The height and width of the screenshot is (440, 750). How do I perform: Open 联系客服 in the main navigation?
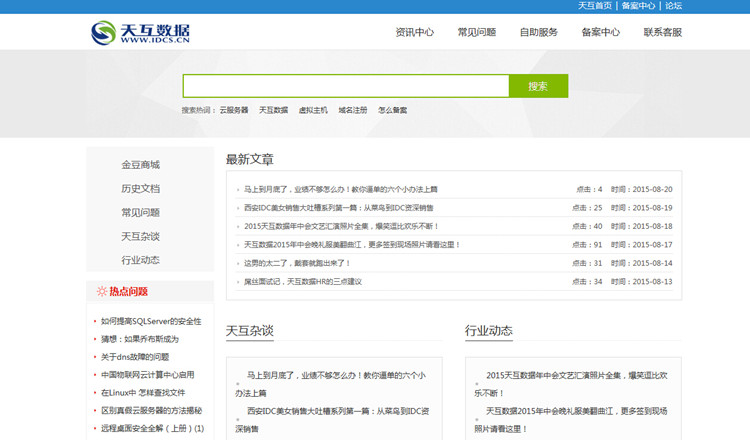click(x=662, y=32)
